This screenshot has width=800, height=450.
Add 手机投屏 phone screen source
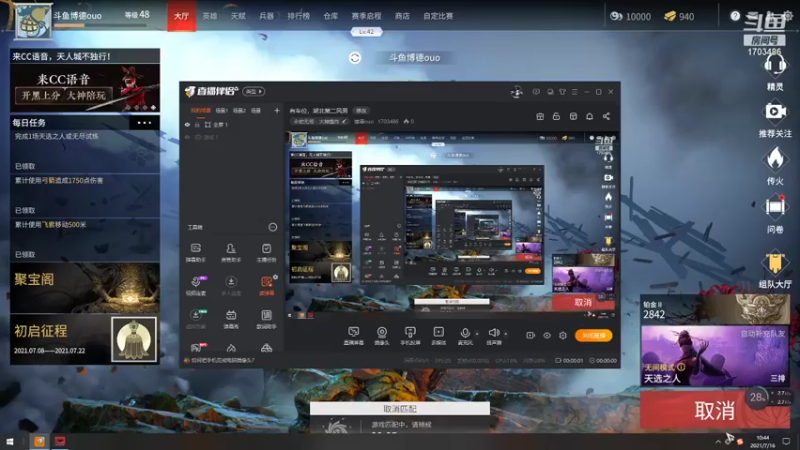410,336
